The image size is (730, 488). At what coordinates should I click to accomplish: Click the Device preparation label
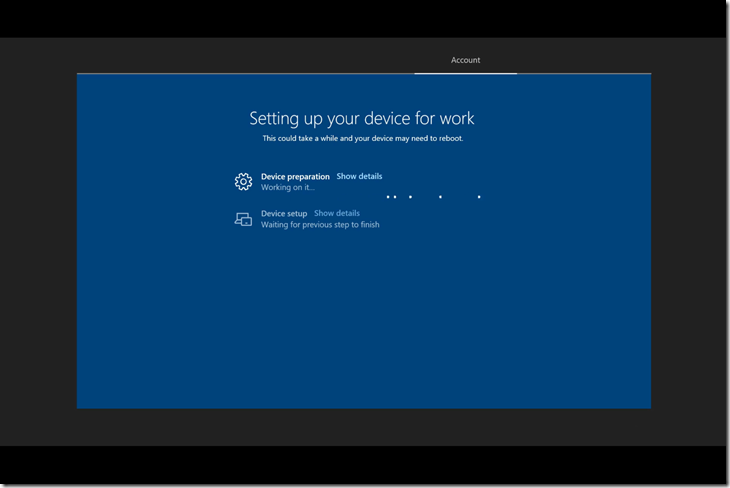tap(295, 176)
